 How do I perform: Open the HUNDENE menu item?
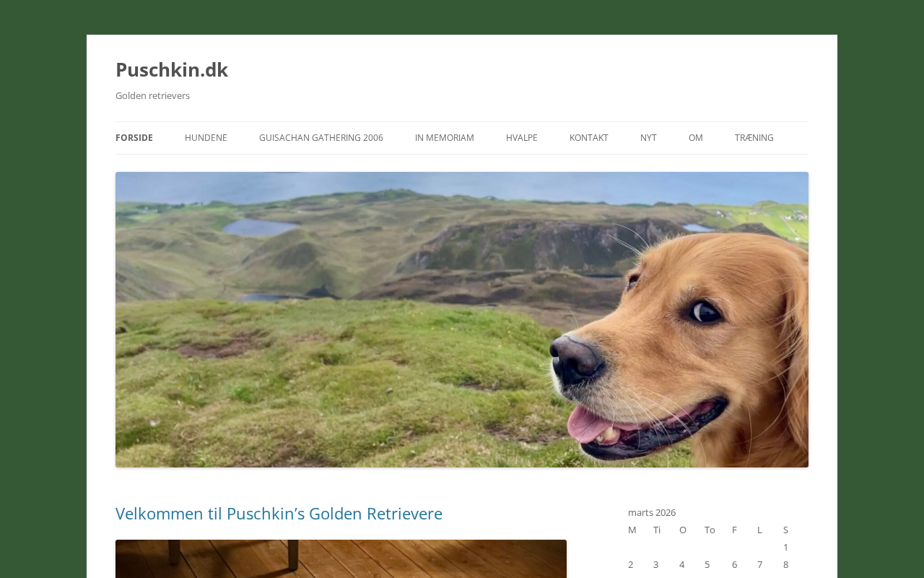click(206, 138)
